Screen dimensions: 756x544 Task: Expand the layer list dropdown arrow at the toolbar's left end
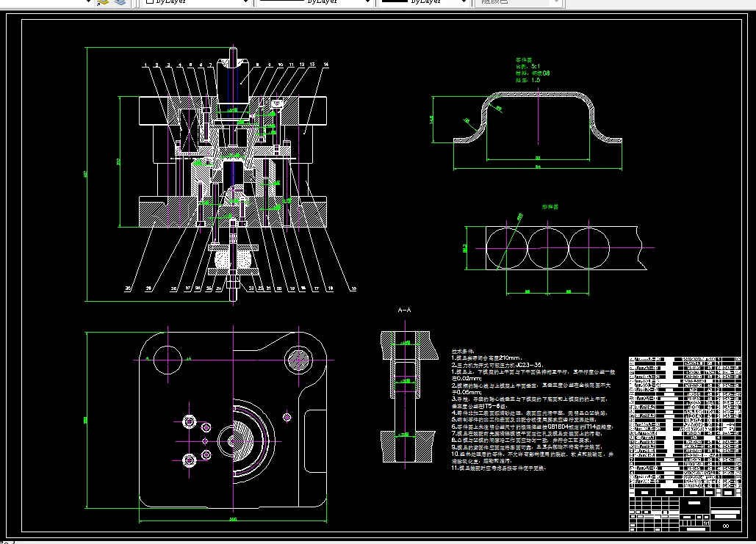[x=88, y=2]
